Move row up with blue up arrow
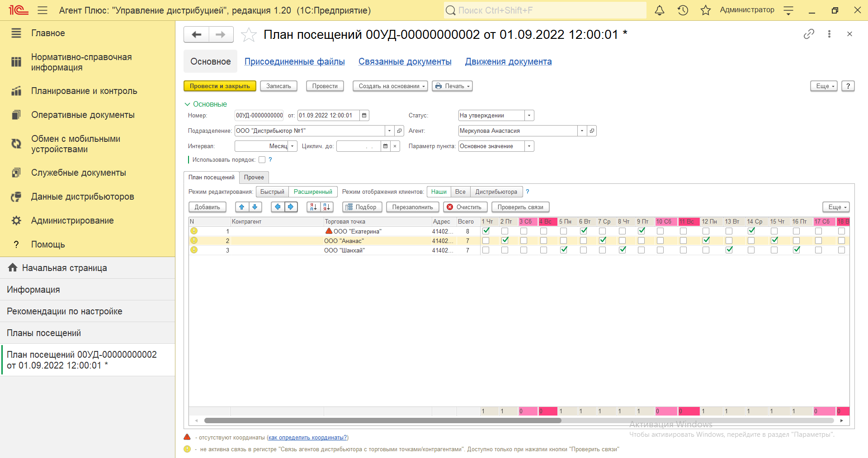The height and width of the screenshot is (458, 868). coord(242,207)
